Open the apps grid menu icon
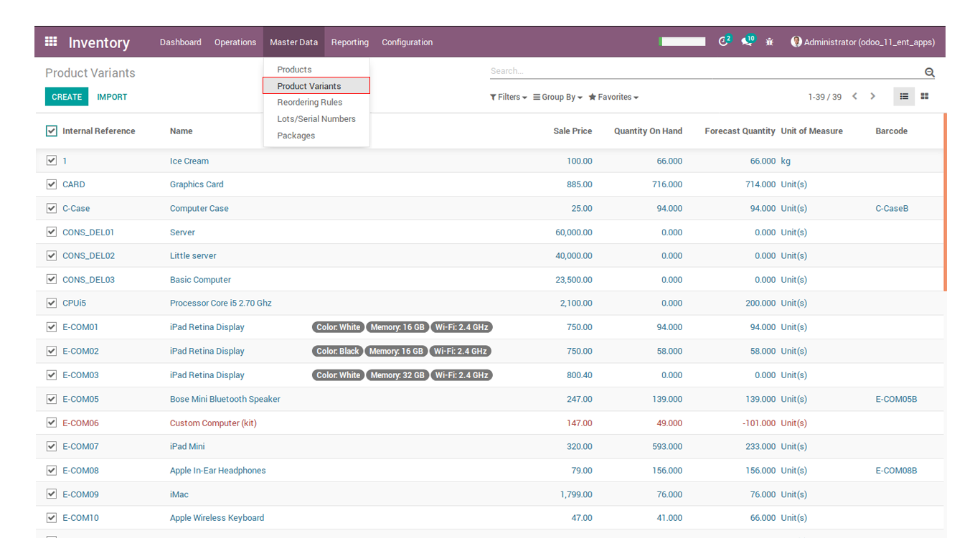The height and width of the screenshot is (551, 980). tap(51, 42)
